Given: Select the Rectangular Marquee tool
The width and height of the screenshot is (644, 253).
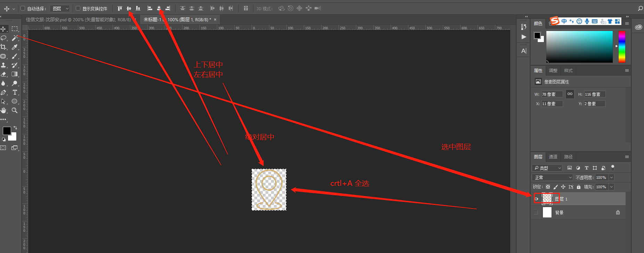Looking at the screenshot, I should [15, 29].
